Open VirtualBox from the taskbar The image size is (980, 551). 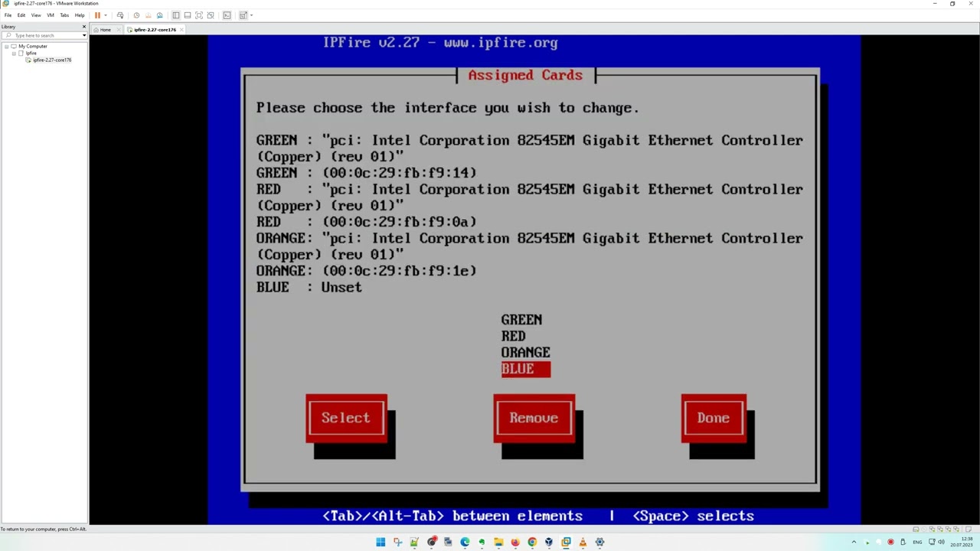coord(549,542)
